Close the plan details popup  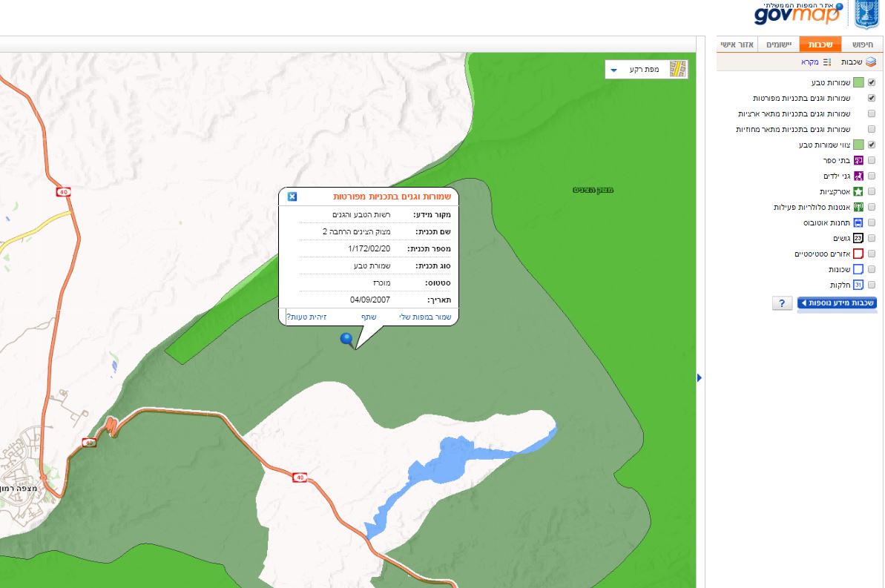(292, 196)
